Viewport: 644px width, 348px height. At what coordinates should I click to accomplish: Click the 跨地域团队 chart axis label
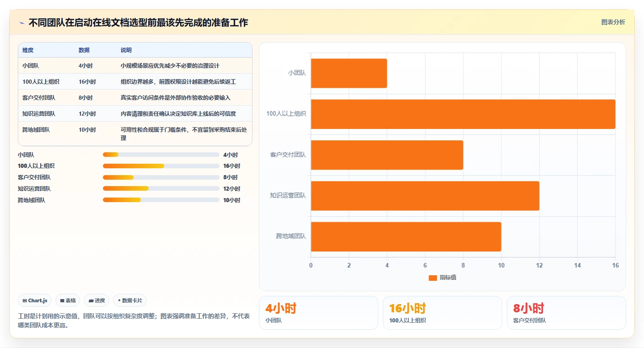coord(291,236)
